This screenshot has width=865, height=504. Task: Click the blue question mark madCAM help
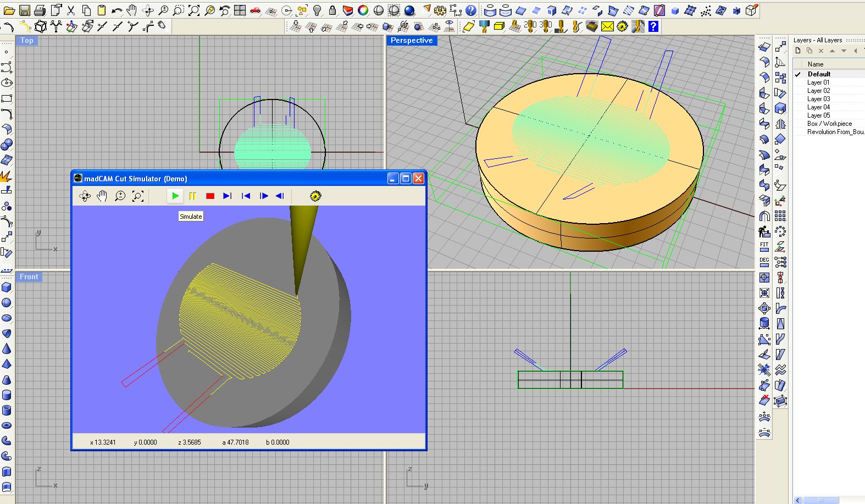pos(653,26)
